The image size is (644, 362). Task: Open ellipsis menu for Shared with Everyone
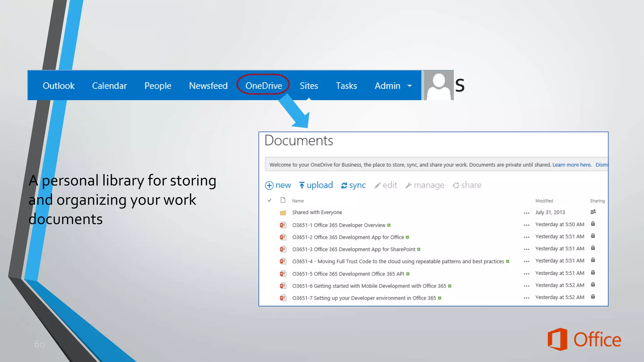[x=526, y=213]
